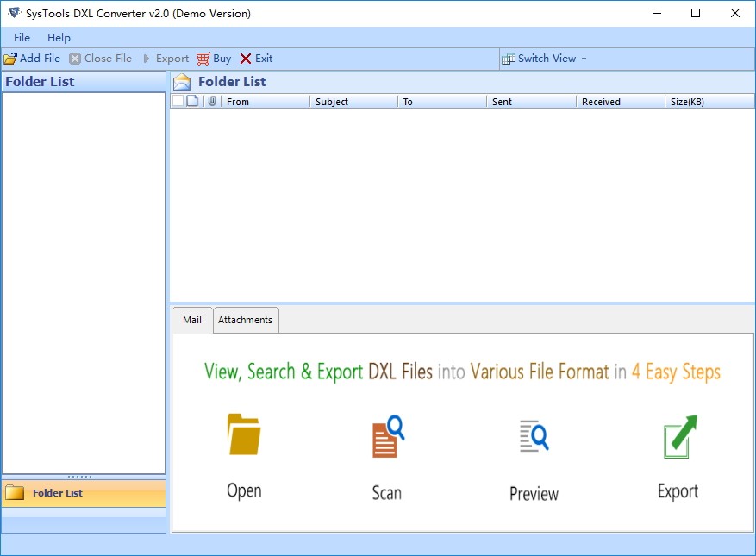Screen dimensions: 756x556
Task: Click the mail envelope icon beside Folder List heading
Action: click(x=182, y=82)
